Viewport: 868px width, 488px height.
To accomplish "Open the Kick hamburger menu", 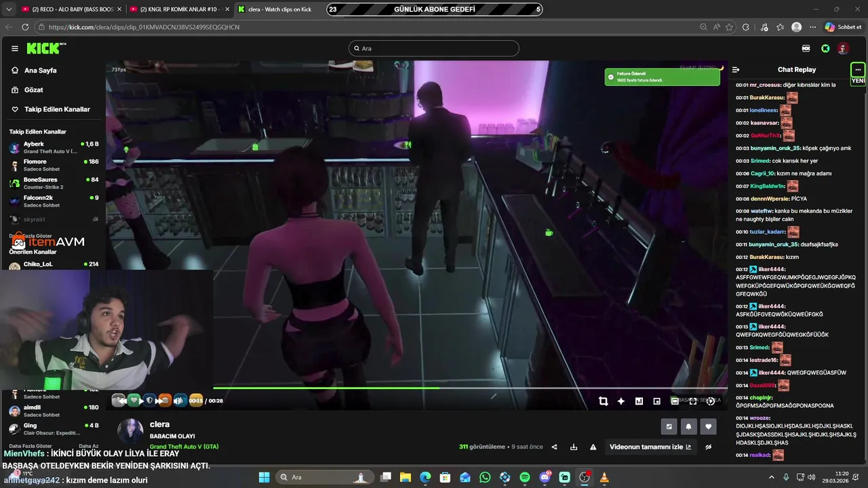I will coord(14,48).
